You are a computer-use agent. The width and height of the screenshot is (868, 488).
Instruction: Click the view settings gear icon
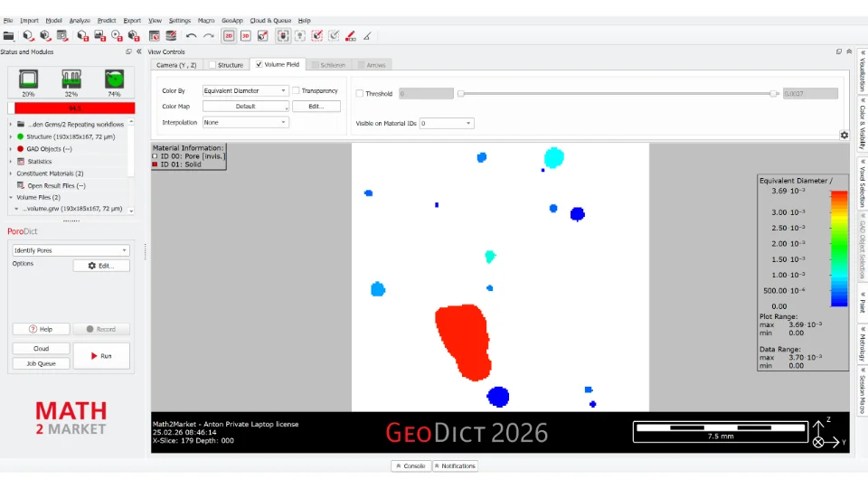[x=844, y=135]
